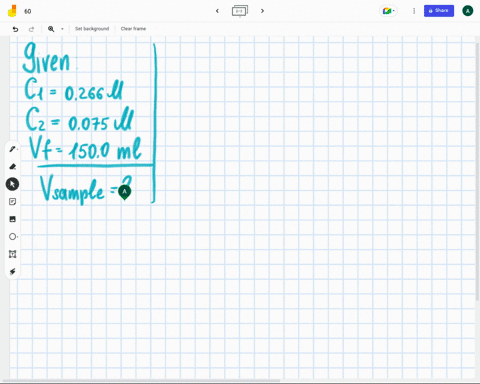
Task: Open the Google Meet call button
Action: (x=388, y=11)
